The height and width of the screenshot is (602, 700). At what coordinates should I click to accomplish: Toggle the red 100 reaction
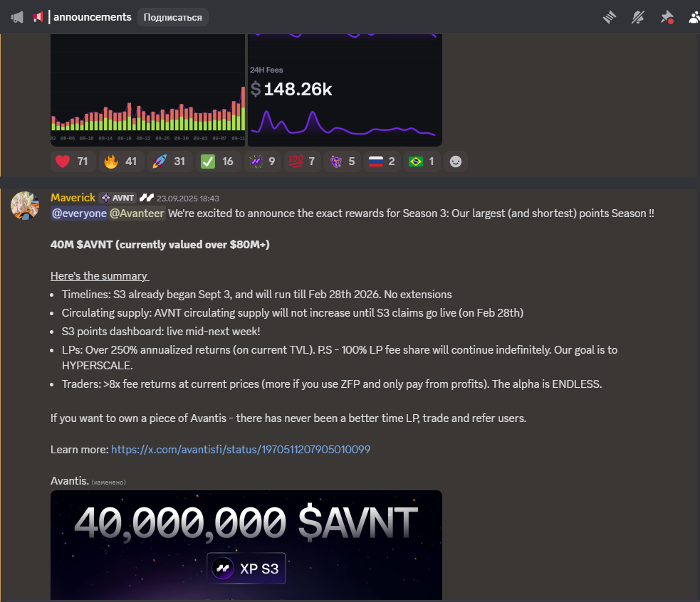click(x=303, y=162)
